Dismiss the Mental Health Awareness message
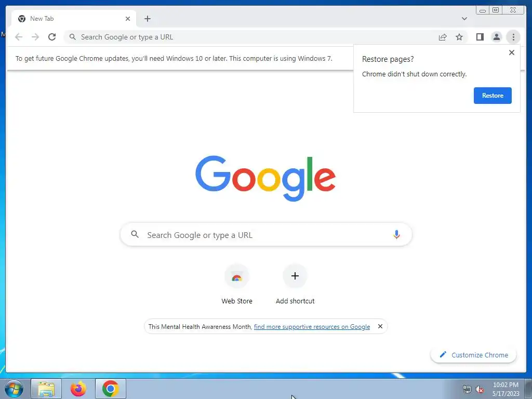Screen dimensions: 532x399 point(380,326)
